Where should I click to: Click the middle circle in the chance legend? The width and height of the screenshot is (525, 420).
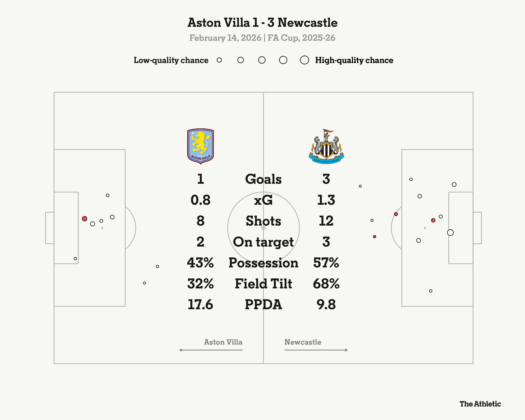click(262, 60)
